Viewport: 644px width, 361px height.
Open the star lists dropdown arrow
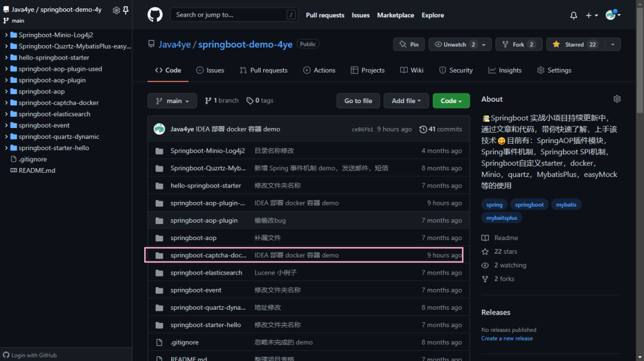coord(612,44)
